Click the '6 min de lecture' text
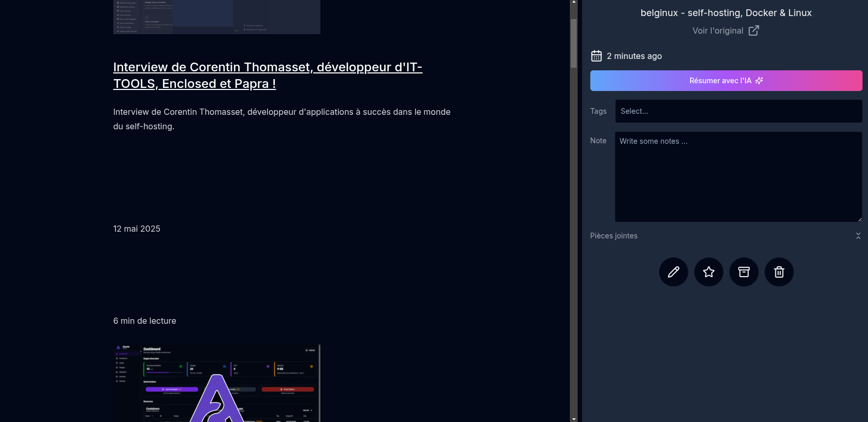 click(145, 321)
